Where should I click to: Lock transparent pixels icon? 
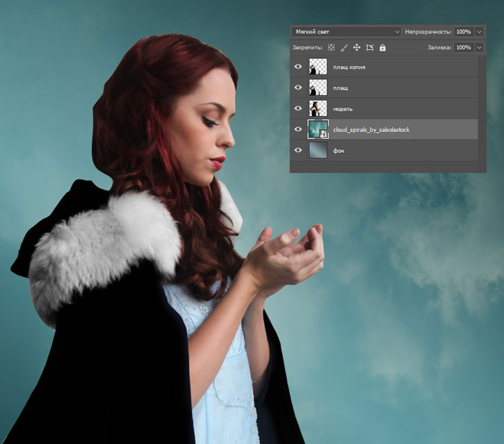[331, 47]
